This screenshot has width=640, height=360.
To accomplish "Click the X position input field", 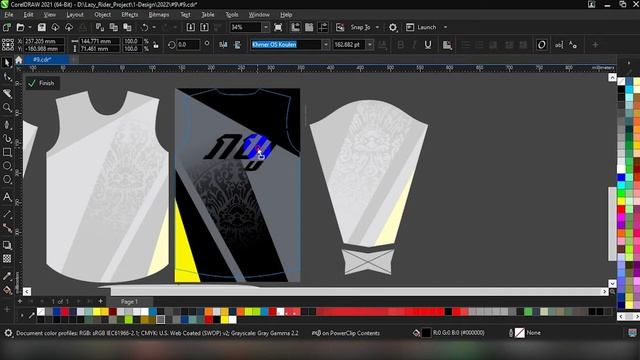I will point(44,41).
